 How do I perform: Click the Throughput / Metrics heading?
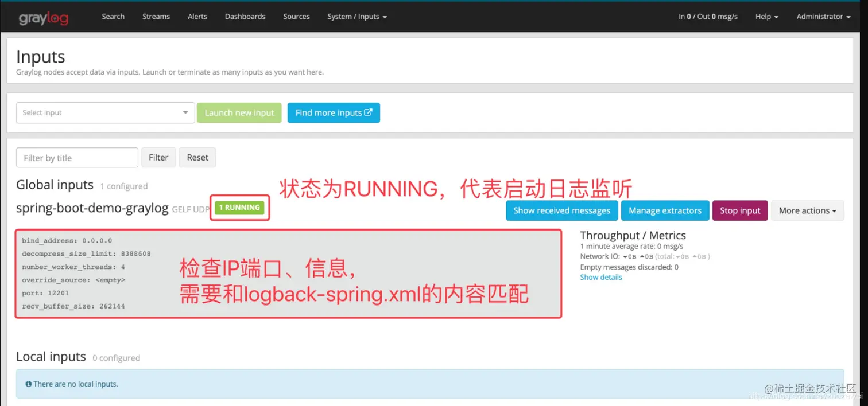tap(633, 235)
